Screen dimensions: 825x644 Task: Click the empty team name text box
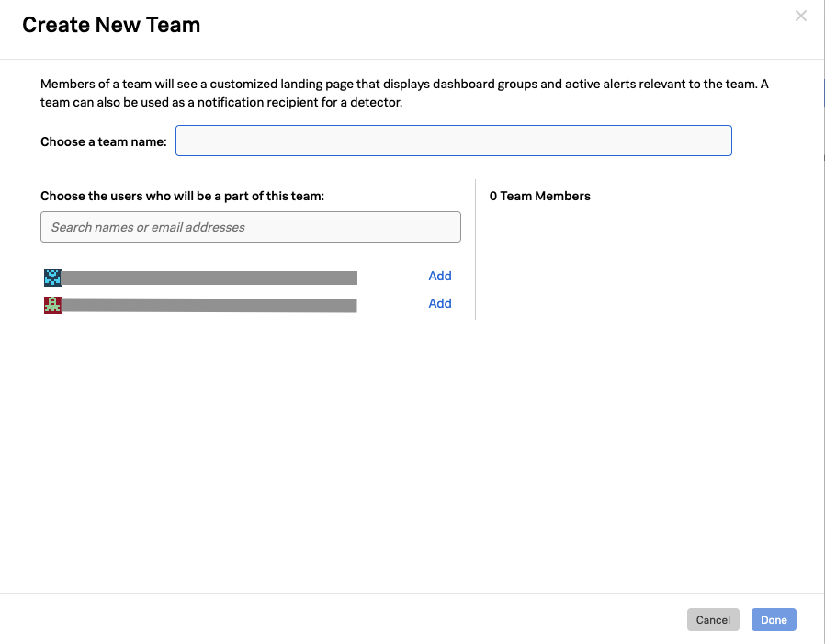click(x=454, y=140)
